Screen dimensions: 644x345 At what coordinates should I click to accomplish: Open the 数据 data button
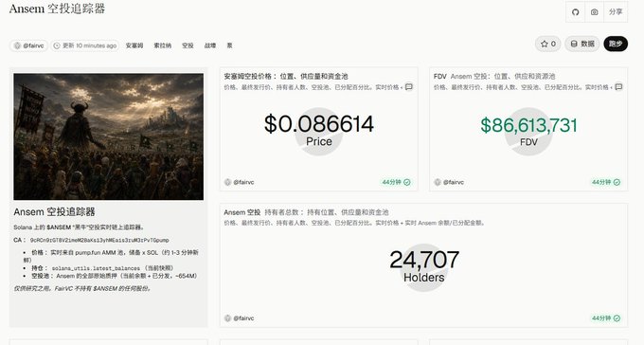[x=582, y=44]
